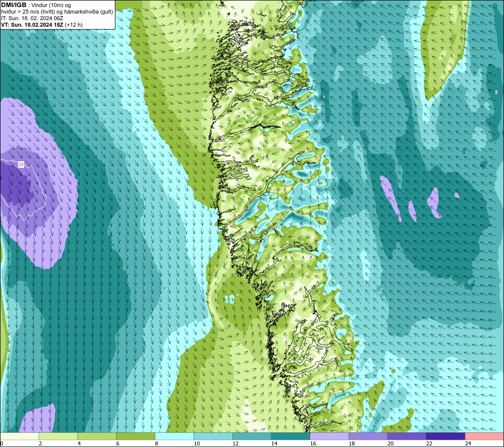Click the 'DMI/IGB' title text
Image resolution: width=504 pixels, height=447 pixels.
coord(14,5)
